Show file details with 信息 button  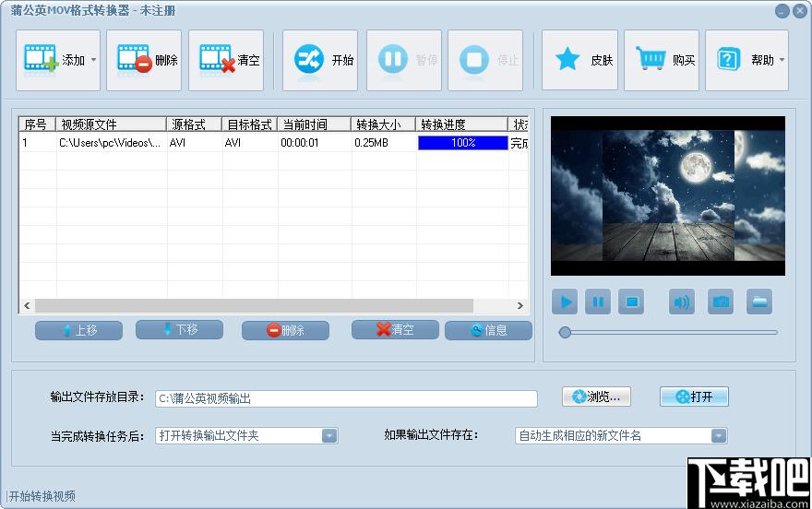pyautogui.click(x=488, y=330)
